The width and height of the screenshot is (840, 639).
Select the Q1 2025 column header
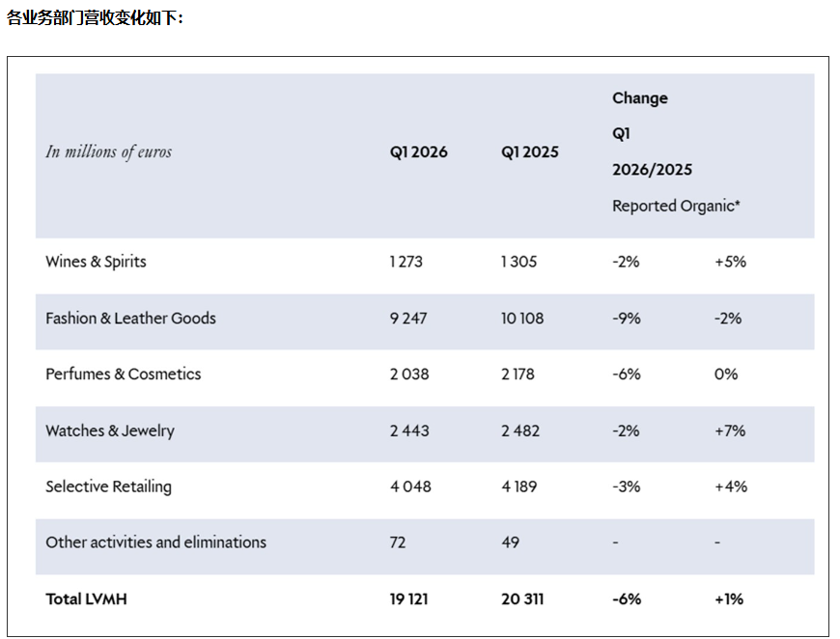click(x=529, y=153)
